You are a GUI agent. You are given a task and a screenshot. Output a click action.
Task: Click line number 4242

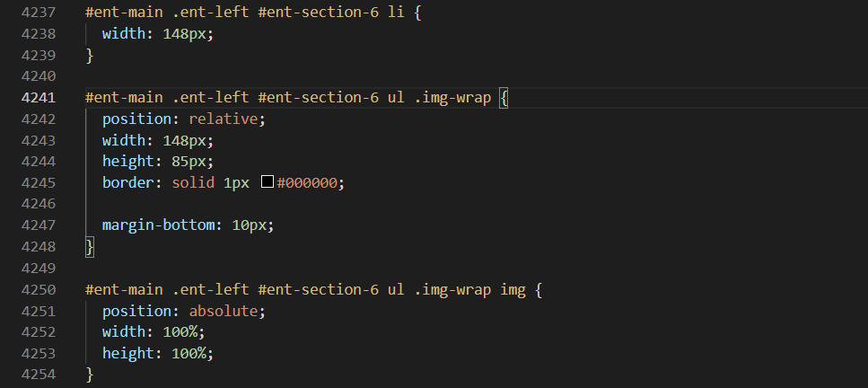39,119
